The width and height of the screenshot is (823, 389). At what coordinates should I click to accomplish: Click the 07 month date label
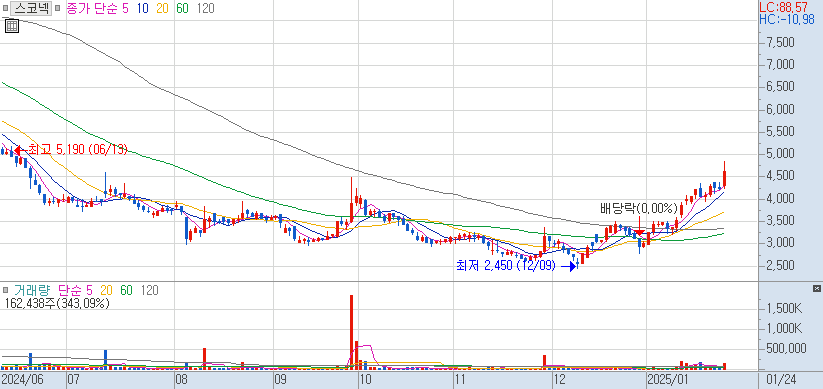tap(74, 380)
